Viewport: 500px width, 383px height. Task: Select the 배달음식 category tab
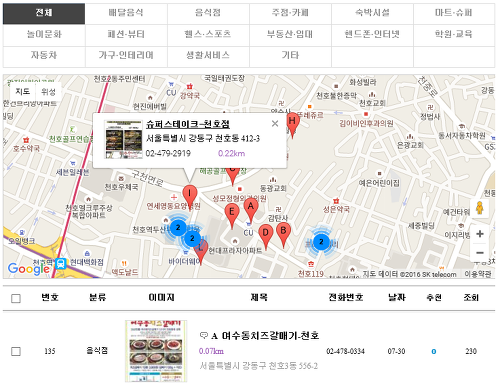126,13
